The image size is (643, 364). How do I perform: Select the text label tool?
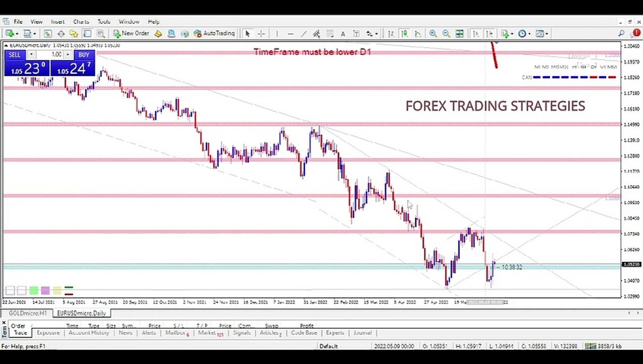(x=356, y=33)
